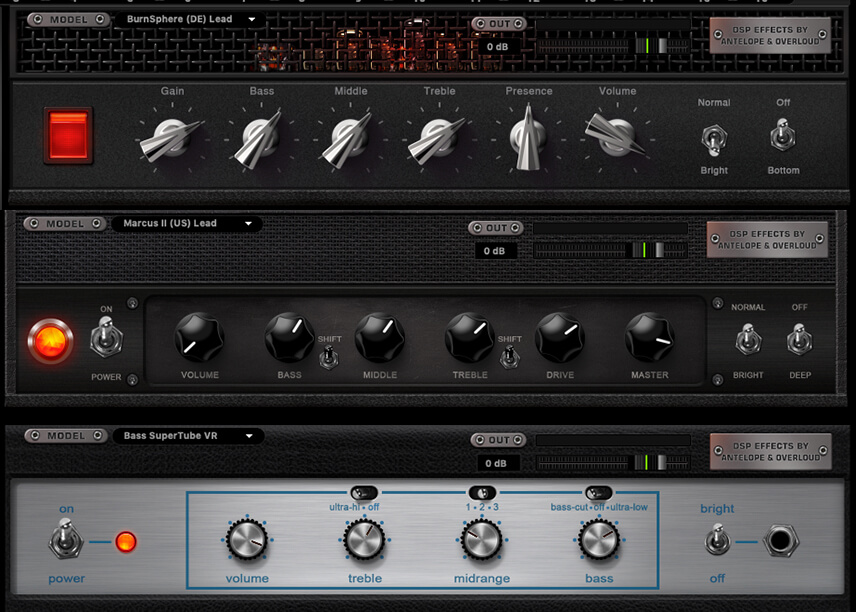This screenshot has width=856, height=612.
Task: Click Marcus II DSP Effects by Antelope badge
Action: [767, 240]
